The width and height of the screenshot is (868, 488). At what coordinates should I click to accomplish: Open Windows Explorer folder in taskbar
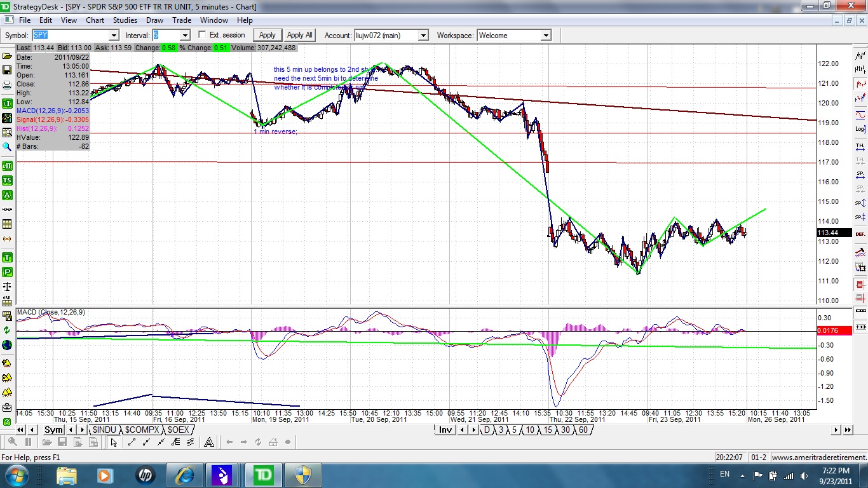tap(67, 475)
